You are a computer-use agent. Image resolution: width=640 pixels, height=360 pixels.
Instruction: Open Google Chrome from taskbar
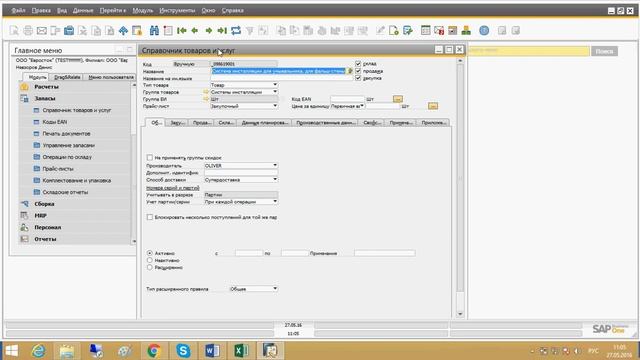[154, 351]
